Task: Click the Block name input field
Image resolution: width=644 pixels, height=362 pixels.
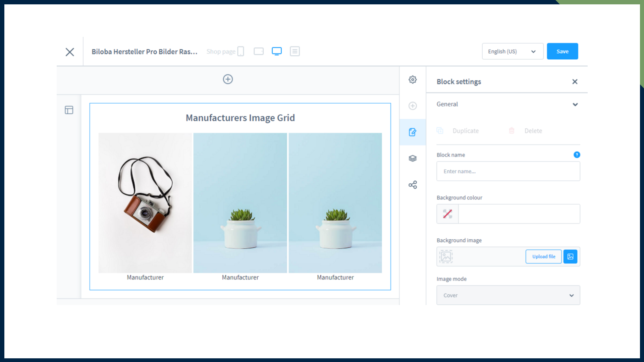Action: pos(508,171)
